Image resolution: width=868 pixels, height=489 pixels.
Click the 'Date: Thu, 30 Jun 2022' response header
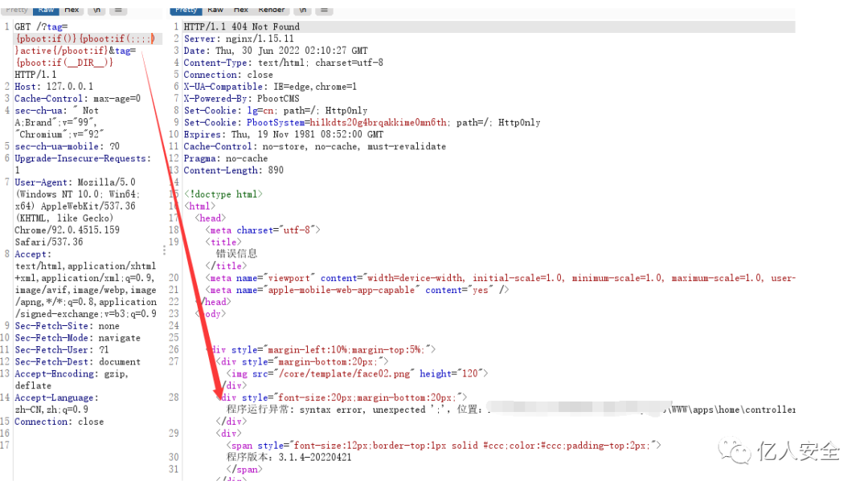[275, 51]
